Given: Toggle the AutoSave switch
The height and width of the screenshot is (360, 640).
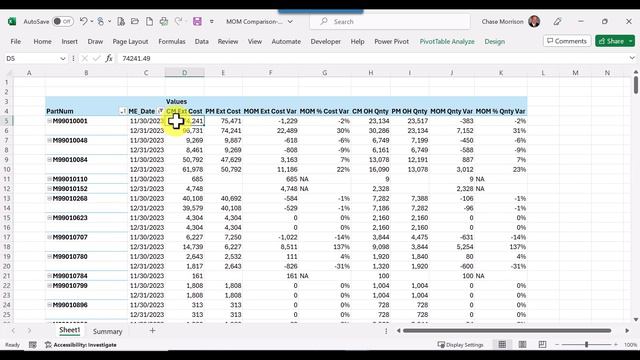Looking at the screenshot, I should 63,21.
